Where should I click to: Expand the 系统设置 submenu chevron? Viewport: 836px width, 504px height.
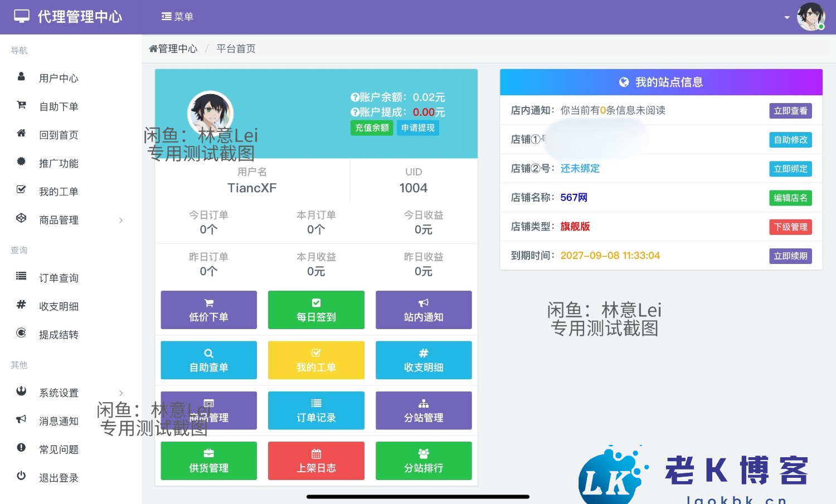[x=121, y=393]
